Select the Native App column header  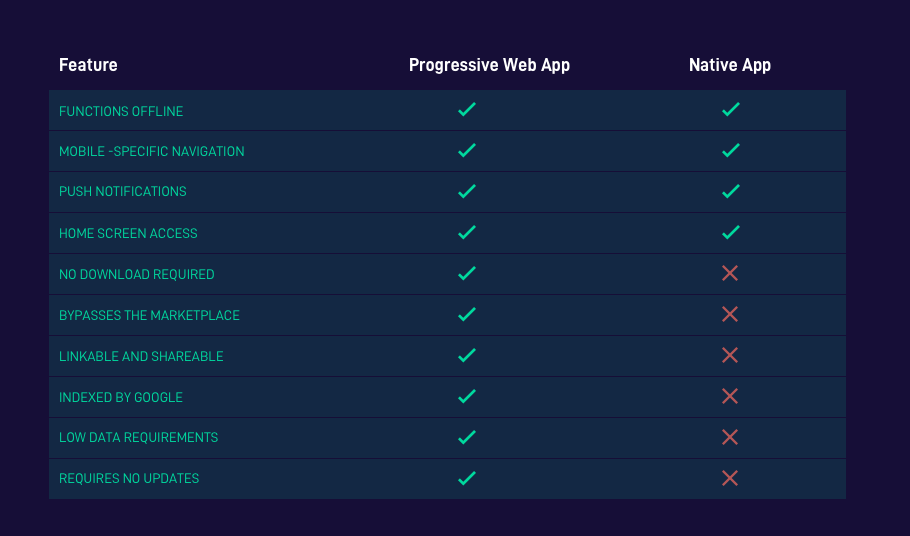[730, 65]
